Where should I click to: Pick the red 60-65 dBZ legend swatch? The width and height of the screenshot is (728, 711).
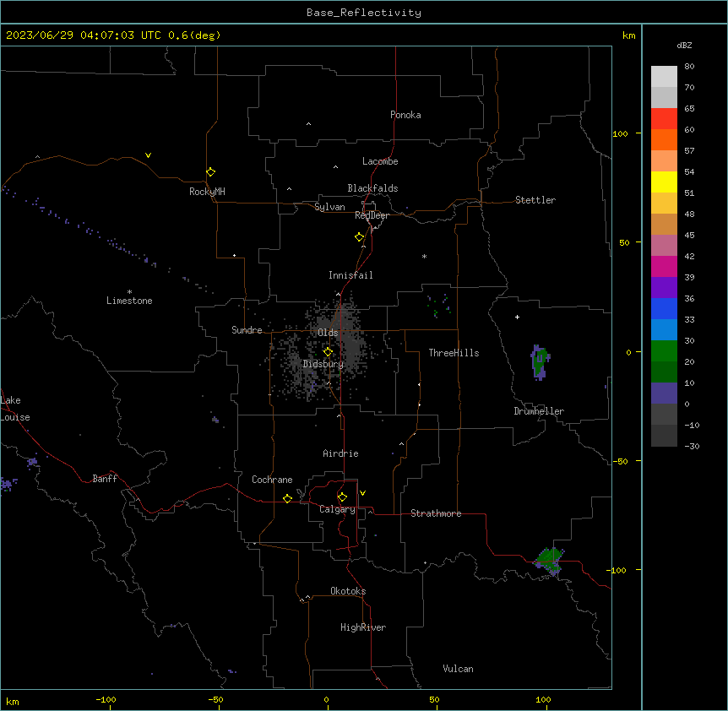pos(664,119)
